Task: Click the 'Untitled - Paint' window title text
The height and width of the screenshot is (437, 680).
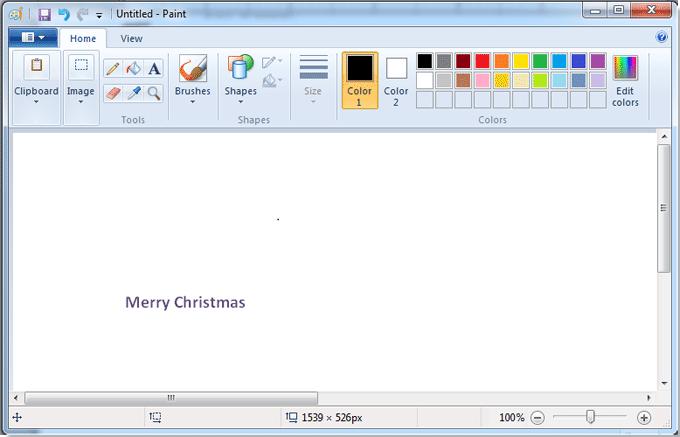Action: click(151, 14)
